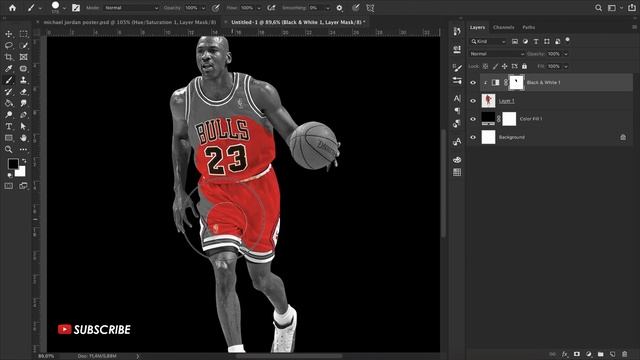This screenshot has width=640, height=360.
Task: Hide the Black & White 1 layer
Action: [x=473, y=82]
